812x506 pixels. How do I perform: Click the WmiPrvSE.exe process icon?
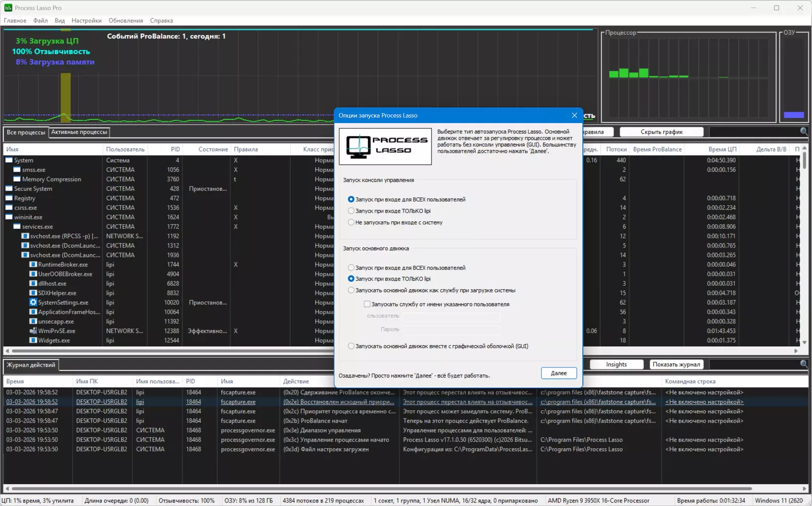(x=33, y=331)
